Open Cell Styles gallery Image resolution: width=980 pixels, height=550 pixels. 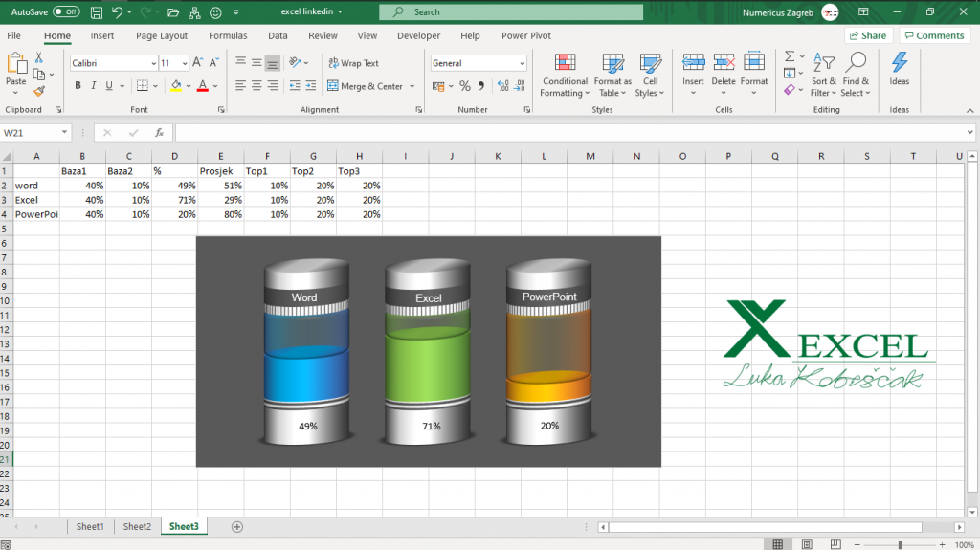tap(650, 75)
